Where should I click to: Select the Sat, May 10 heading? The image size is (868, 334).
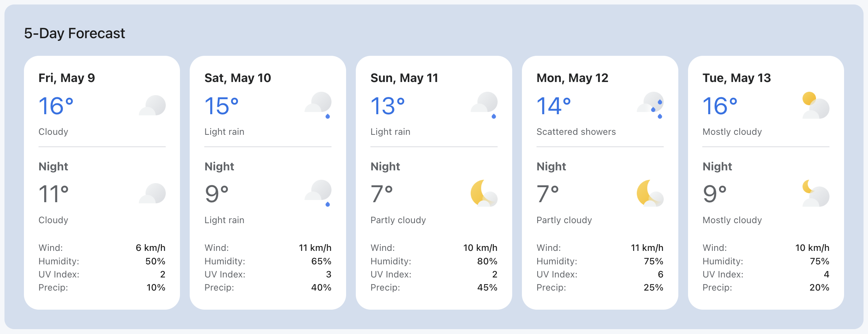pyautogui.click(x=238, y=78)
